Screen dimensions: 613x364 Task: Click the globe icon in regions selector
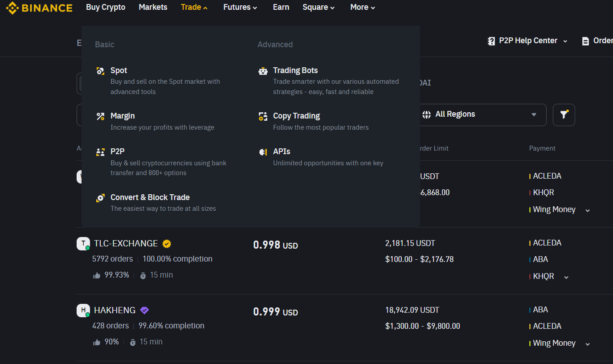(426, 115)
